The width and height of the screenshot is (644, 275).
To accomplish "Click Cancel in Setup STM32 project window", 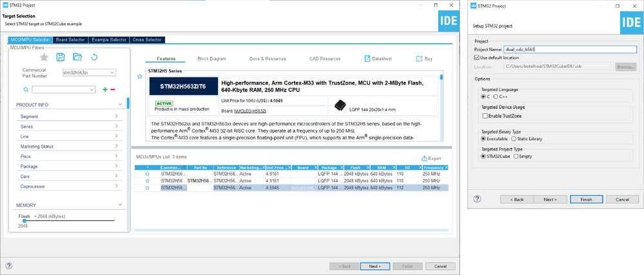I will point(622,199).
